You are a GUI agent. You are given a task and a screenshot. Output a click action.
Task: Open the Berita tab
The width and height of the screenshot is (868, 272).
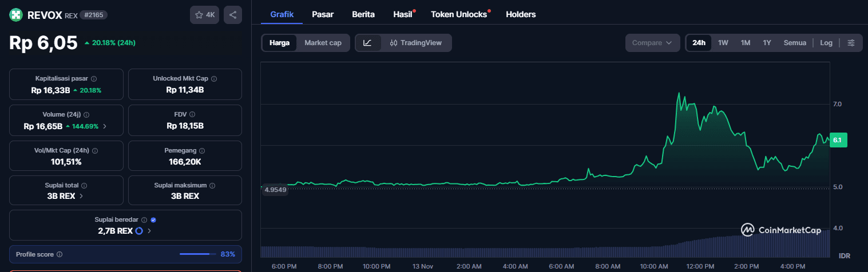click(x=363, y=14)
